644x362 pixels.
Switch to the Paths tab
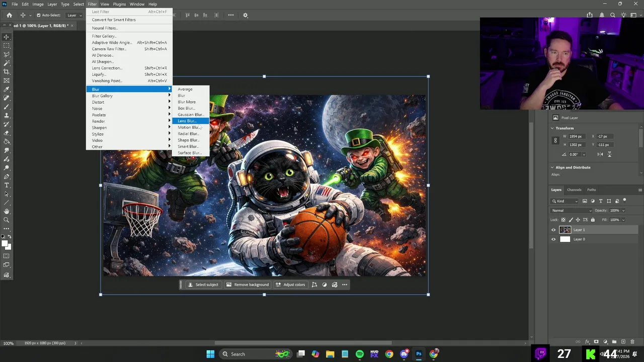(x=592, y=190)
